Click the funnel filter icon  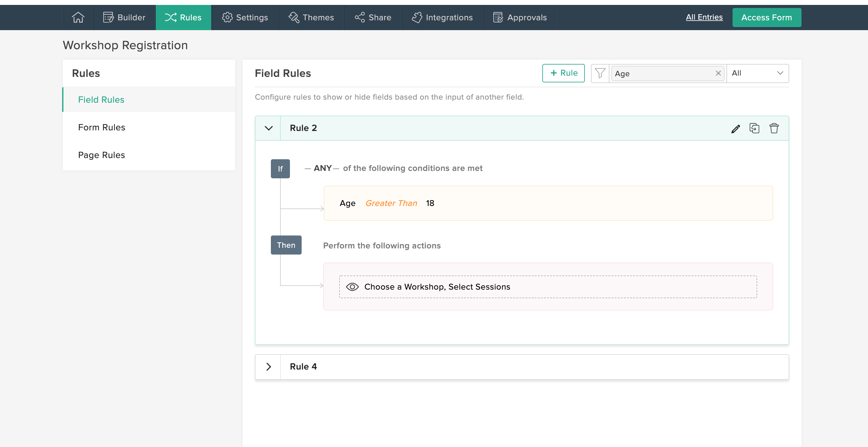point(600,73)
